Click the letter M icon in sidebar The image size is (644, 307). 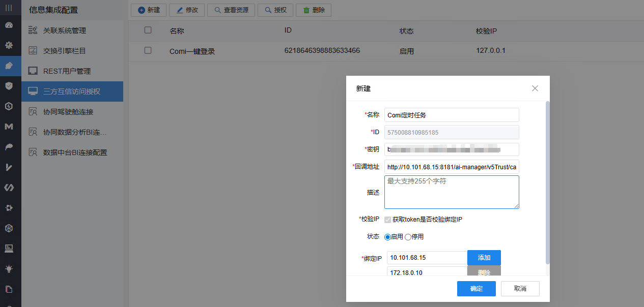pyautogui.click(x=9, y=127)
